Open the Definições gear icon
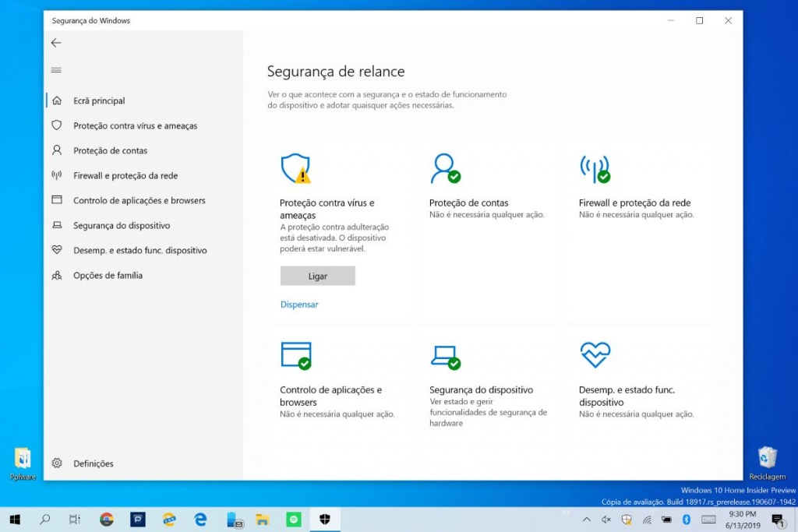This screenshot has width=798, height=532. (55, 463)
